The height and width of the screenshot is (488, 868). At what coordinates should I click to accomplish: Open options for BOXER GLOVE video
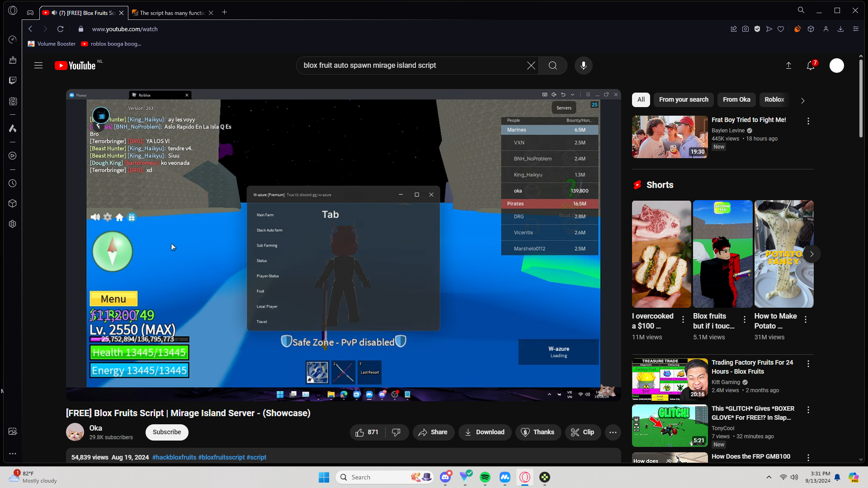click(808, 410)
